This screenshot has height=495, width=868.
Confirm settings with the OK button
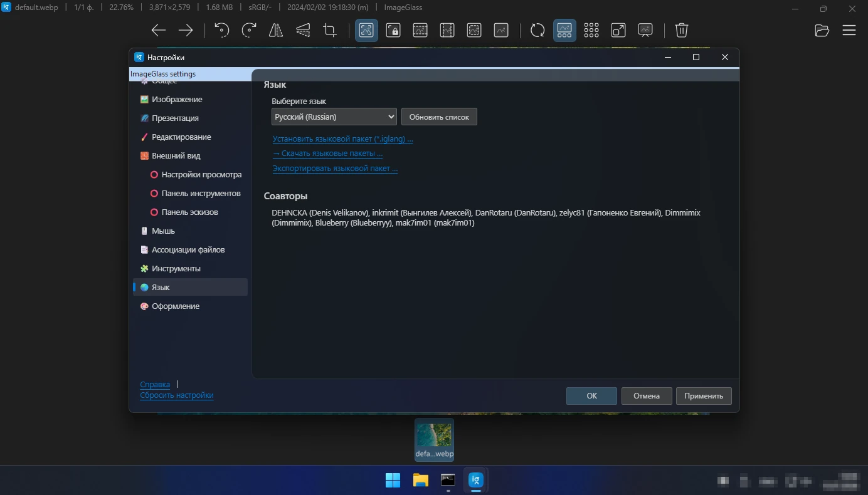click(591, 396)
